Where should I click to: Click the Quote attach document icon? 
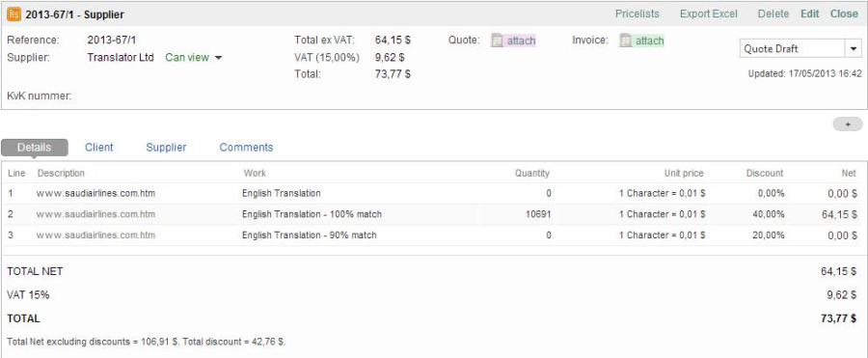497,41
